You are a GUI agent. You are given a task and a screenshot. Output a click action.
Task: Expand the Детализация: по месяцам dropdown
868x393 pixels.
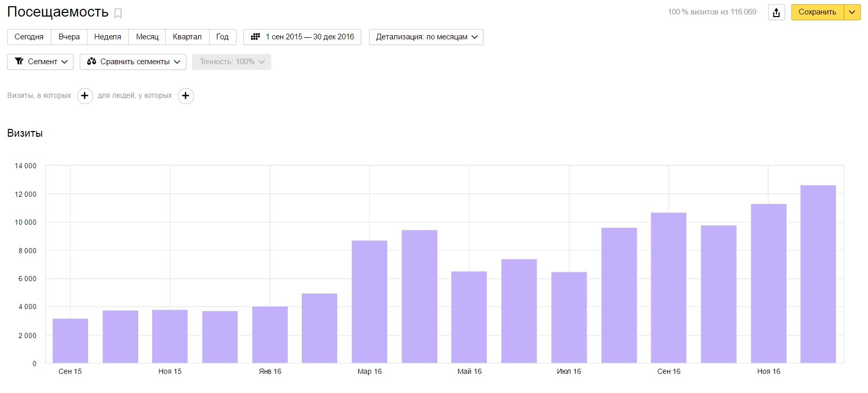point(425,37)
